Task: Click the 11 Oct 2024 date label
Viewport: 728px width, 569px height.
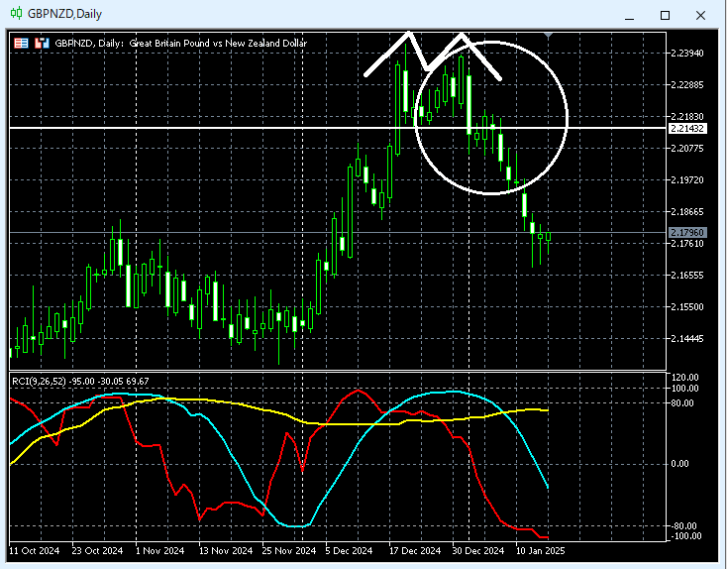Action: [35, 551]
